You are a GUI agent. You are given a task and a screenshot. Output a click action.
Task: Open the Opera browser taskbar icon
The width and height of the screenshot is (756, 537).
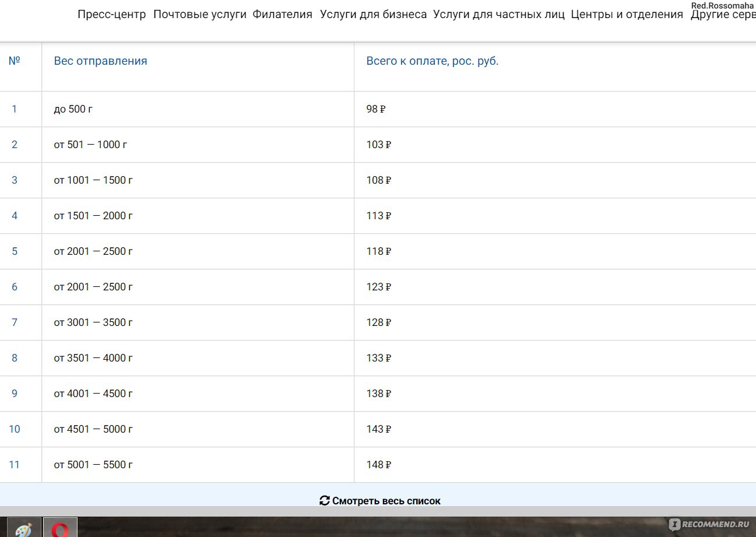tap(60, 528)
